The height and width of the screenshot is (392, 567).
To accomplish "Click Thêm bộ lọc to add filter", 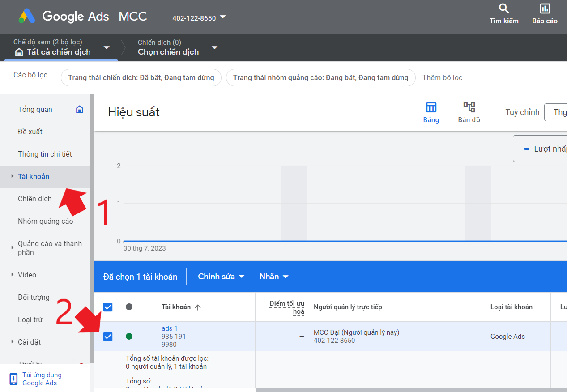I will tap(442, 77).
